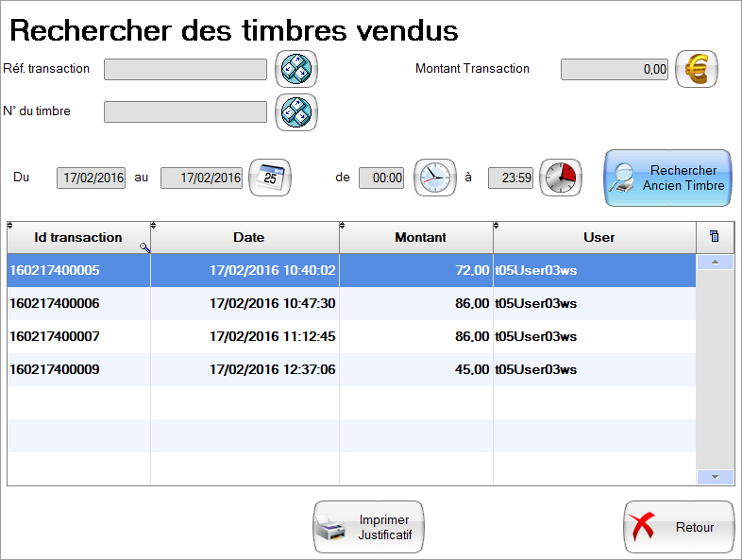Click the Retour button
Viewport: 742px width, 560px height.
tap(678, 527)
